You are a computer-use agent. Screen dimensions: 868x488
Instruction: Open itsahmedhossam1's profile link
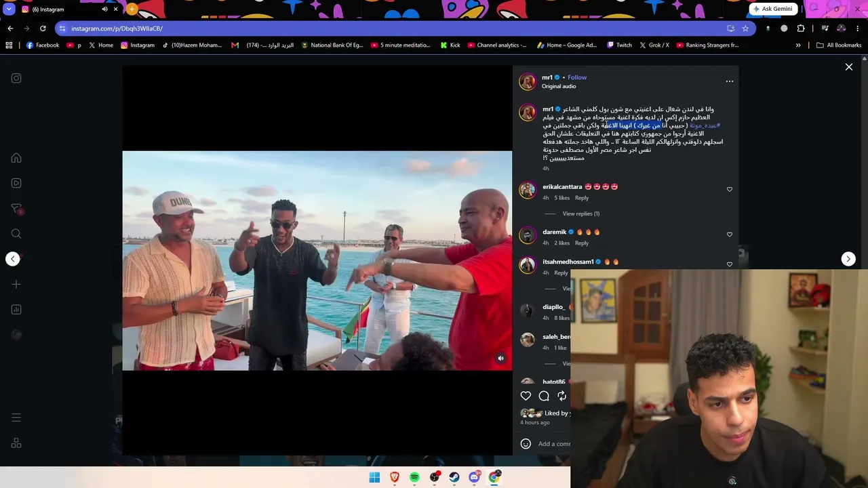(x=568, y=262)
